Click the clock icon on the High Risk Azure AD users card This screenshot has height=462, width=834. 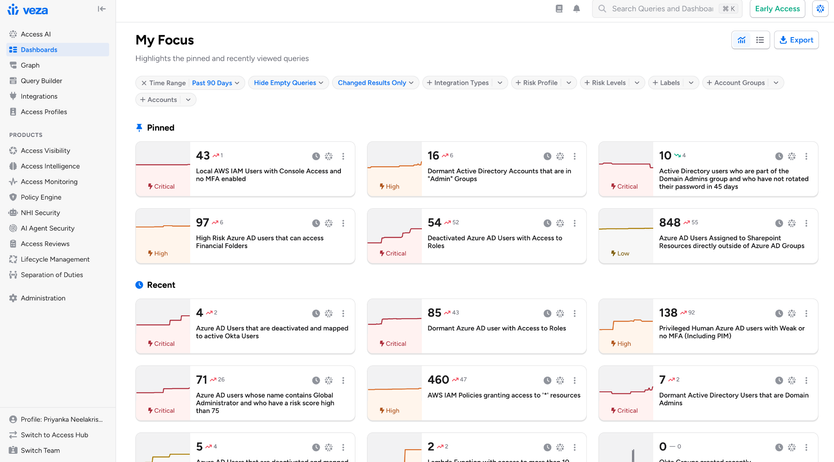[316, 223]
